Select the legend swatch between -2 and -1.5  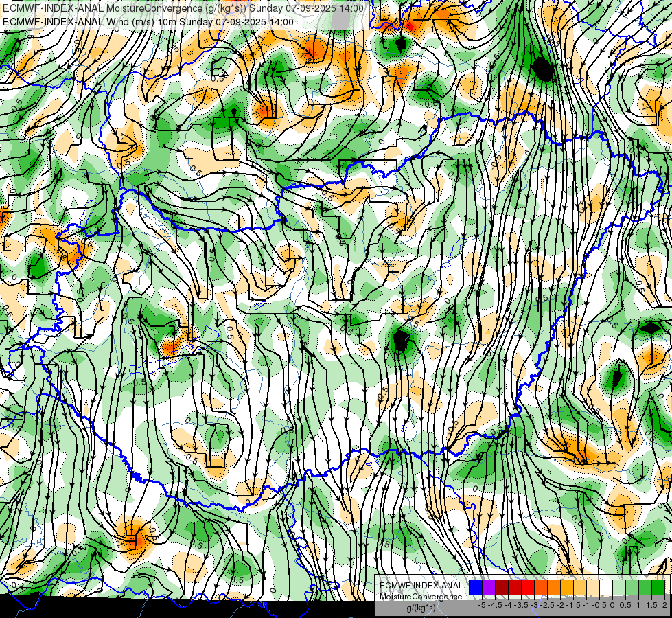coord(567,588)
